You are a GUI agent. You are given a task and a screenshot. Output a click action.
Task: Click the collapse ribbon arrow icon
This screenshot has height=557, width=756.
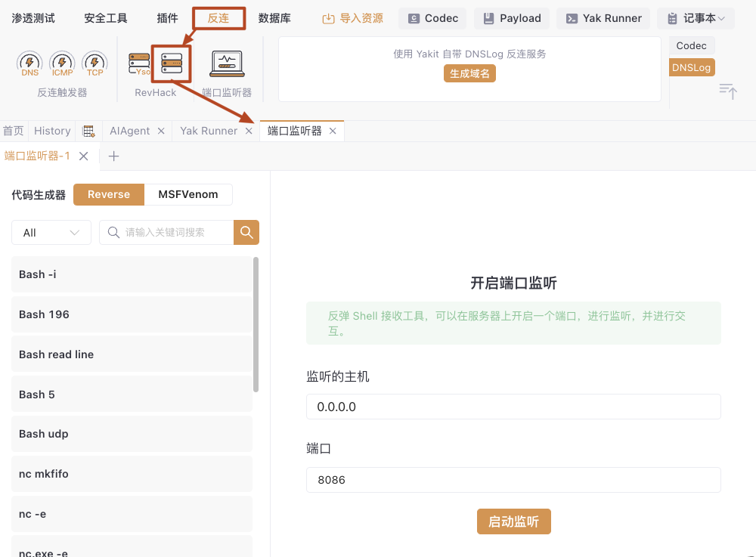[x=728, y=91]
